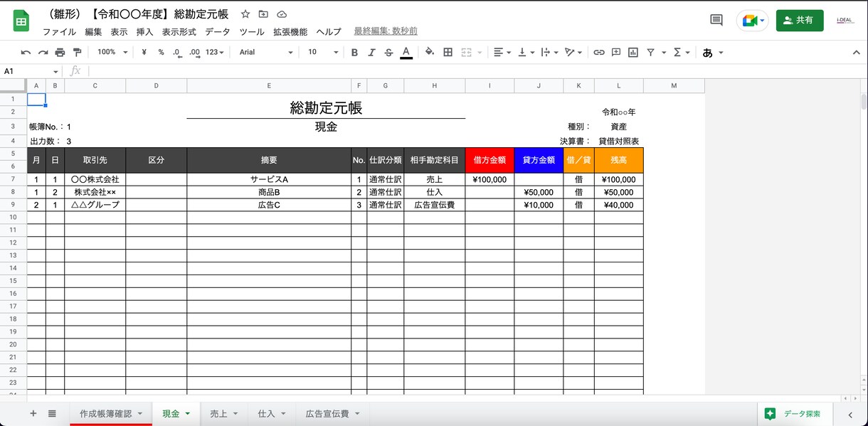Screen dimensions: 868x426
Task: Increase decimal places
Action: (x=194, y=52)
